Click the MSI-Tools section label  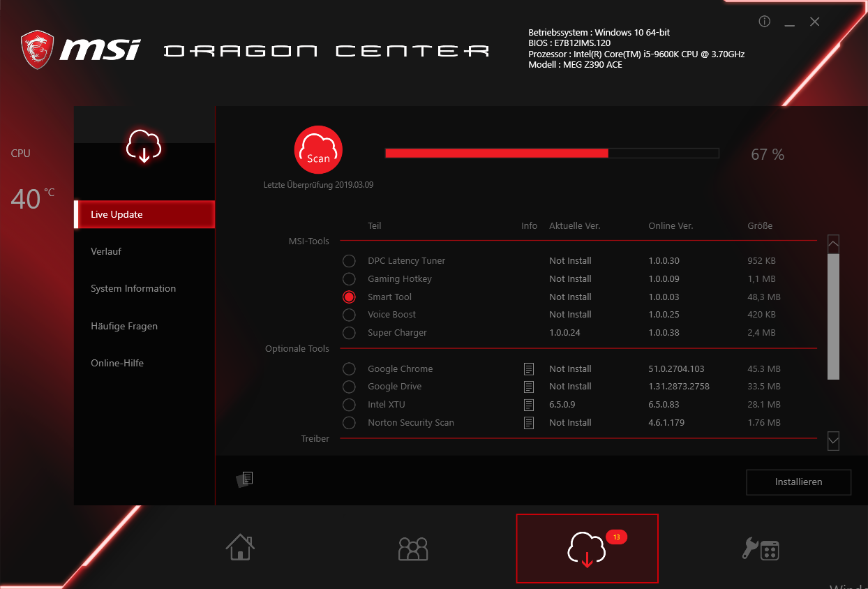pos(309,241)
